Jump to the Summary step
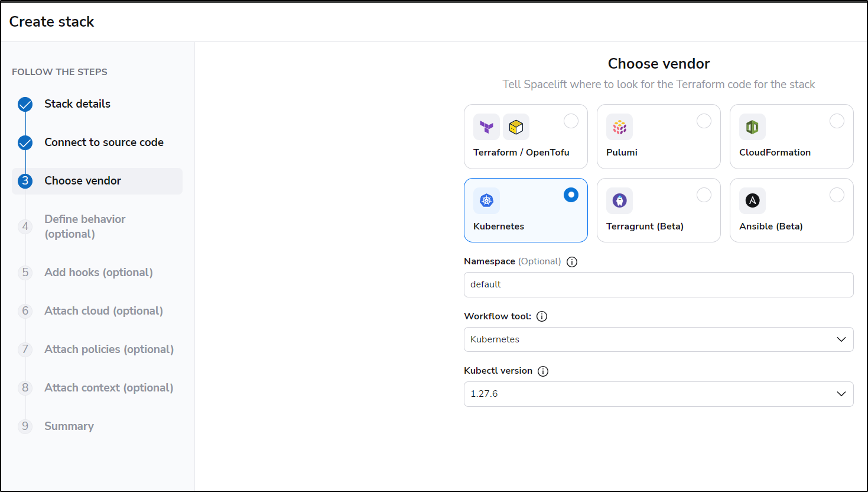The width and height of the screenshot is (868, 492). point(69,426)
